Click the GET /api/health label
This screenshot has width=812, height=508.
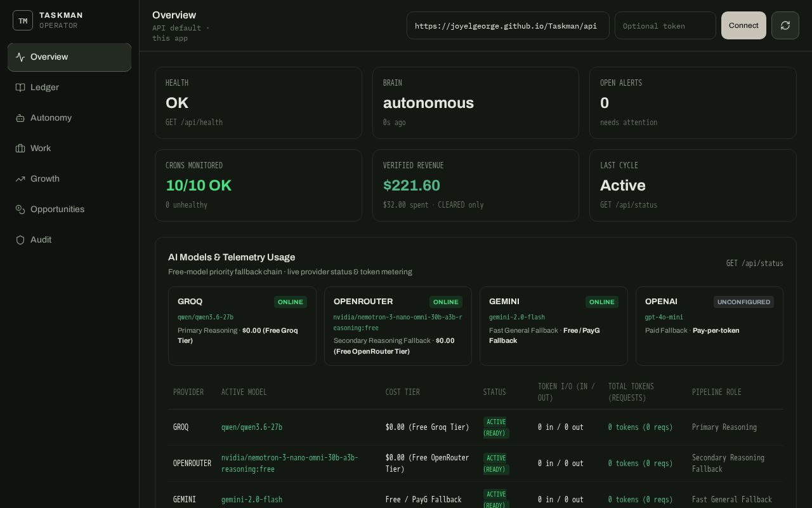coord(194,123)
